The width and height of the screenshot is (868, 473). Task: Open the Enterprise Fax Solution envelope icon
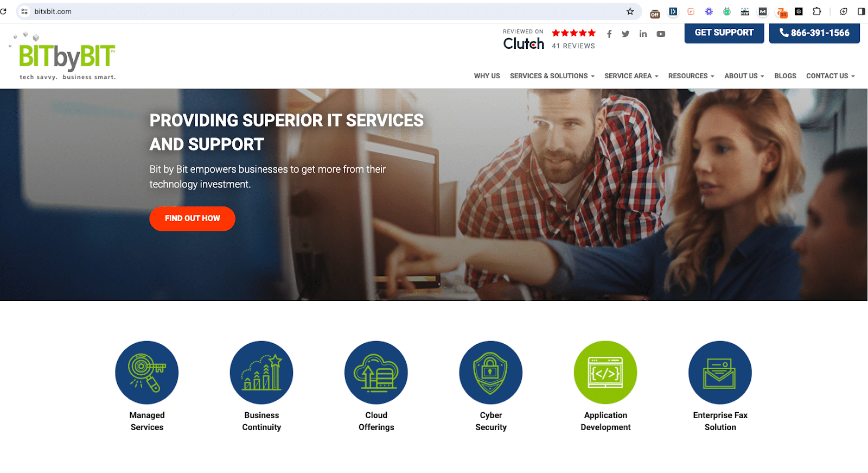pos(720,373)
